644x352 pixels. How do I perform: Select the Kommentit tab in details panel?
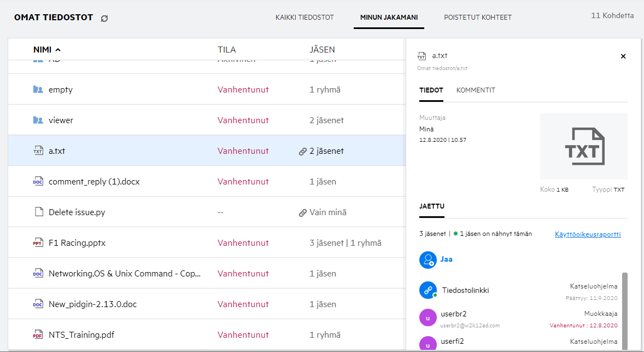476,90
